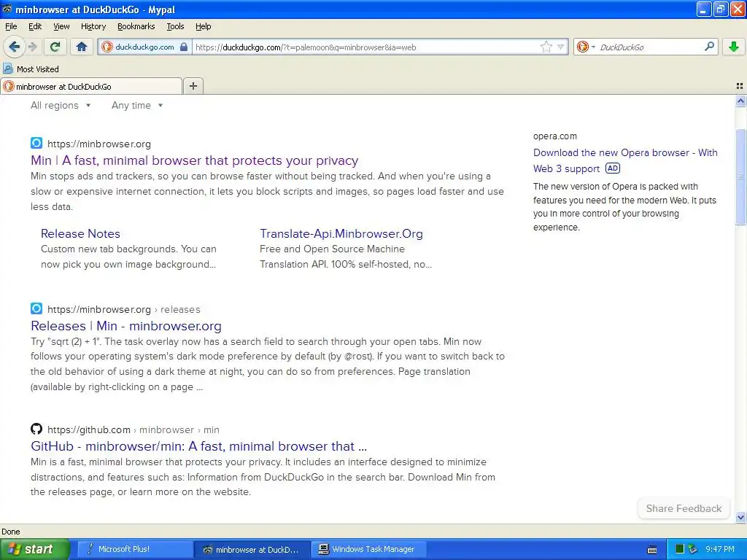Image resolution: width=747 pixels, height=560 pixels.
Task: Open Downloads with the green arrow
Action: tap(734, 47)
